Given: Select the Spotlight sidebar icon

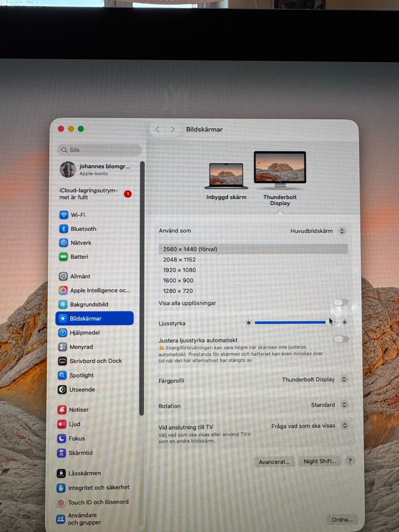Looking at the screenshot, I should [62, 375].
